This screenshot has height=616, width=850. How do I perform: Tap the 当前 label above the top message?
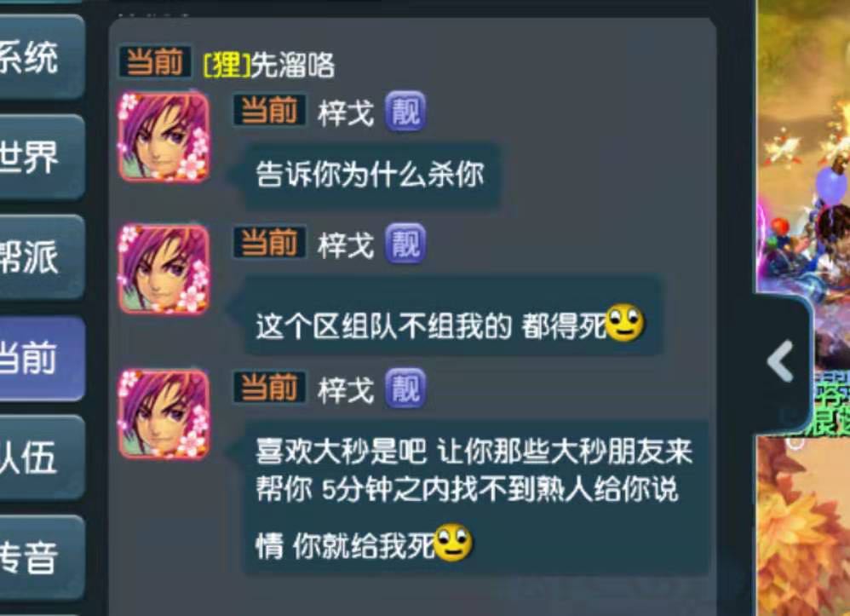point(155,61)
